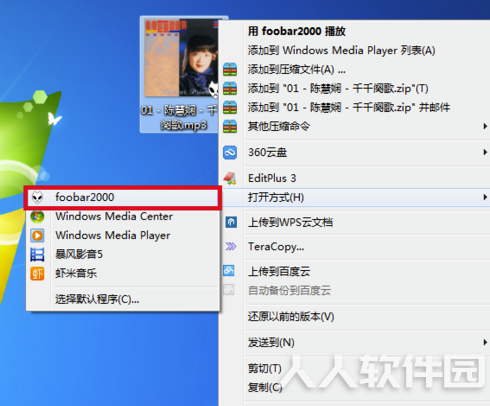Click the foobar2000 alien icon in the submenu
The image size is (490, 406).
pyautogui.click(x=37, y=197)
